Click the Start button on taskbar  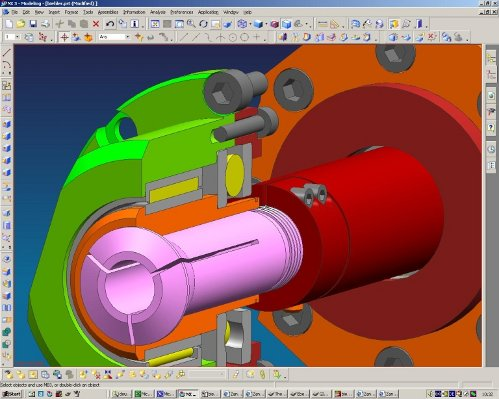12,394
